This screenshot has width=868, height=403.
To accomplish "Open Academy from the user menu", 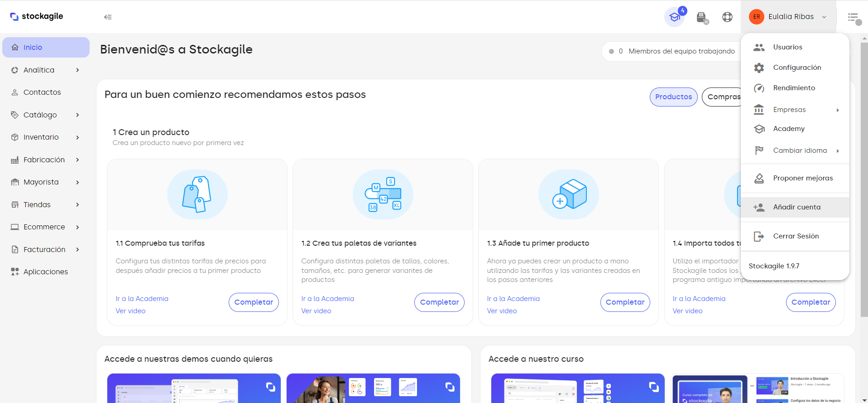I will pyautogui.click(x=795, y=129).
